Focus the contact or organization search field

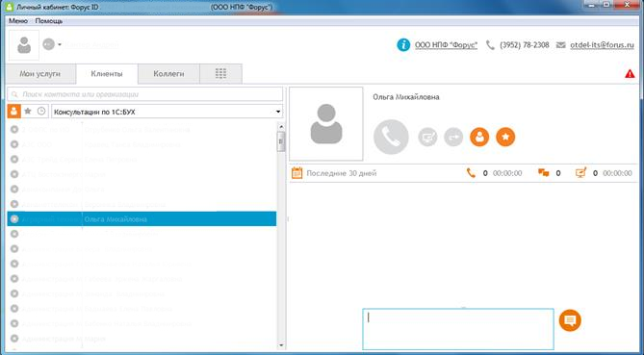[145, 94]
